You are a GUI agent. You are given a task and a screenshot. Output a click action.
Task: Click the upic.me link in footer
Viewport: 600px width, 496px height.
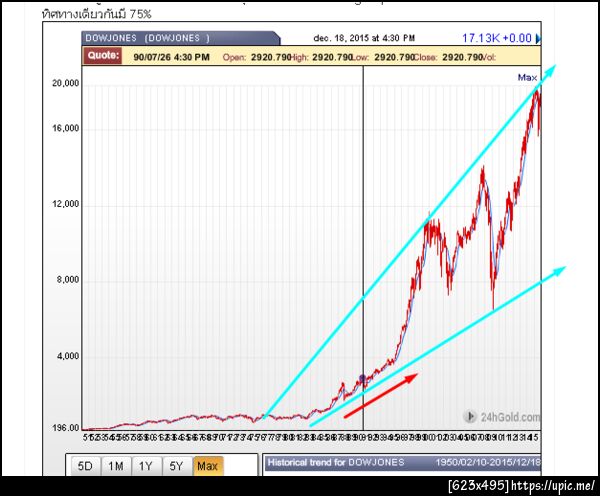tap(553, 486)
